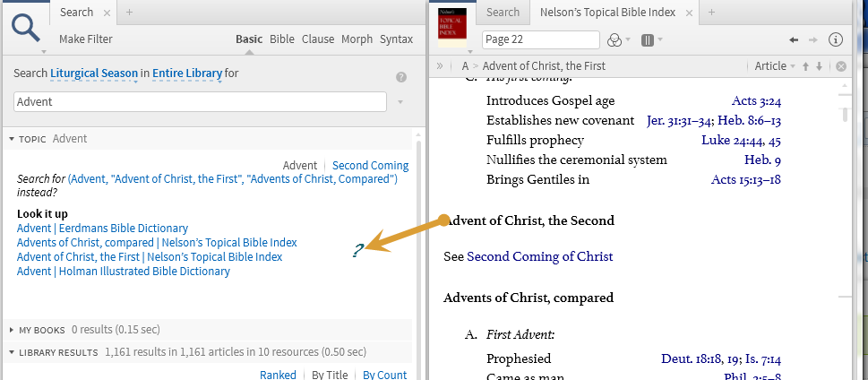868x380 pixels.
Task: Open the Entire Library scope dropdown
Action: tap(186, 73)
